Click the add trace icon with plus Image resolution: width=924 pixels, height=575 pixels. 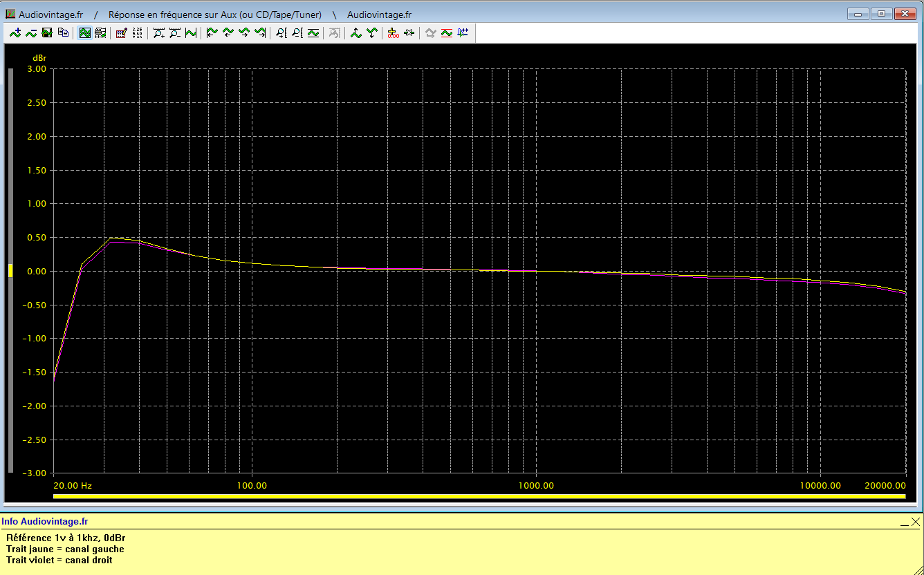click(x=15, y=32)
